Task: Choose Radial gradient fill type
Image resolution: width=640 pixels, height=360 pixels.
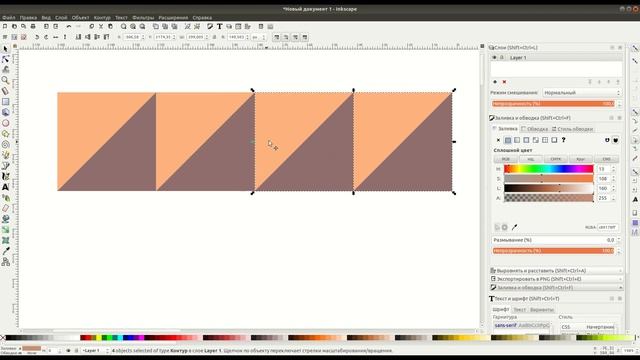Action: tap(527, 140)
